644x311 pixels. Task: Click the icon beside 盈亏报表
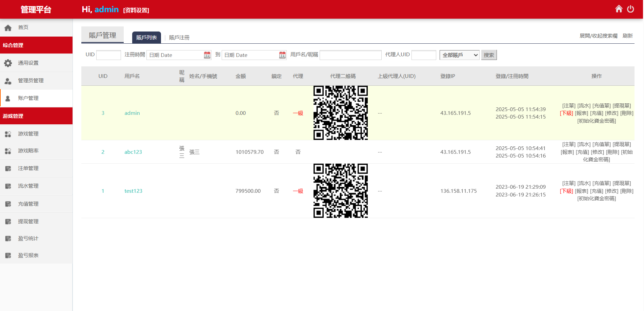[x=8, y=256]
